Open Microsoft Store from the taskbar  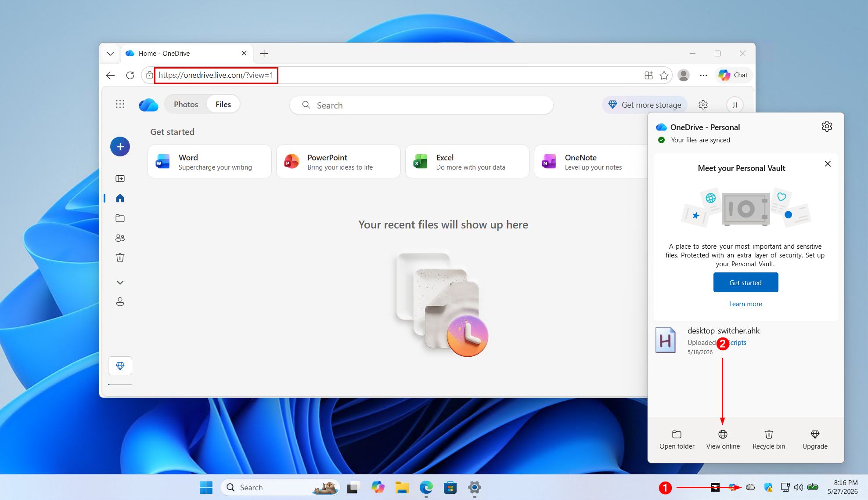(x=450, y=487)
